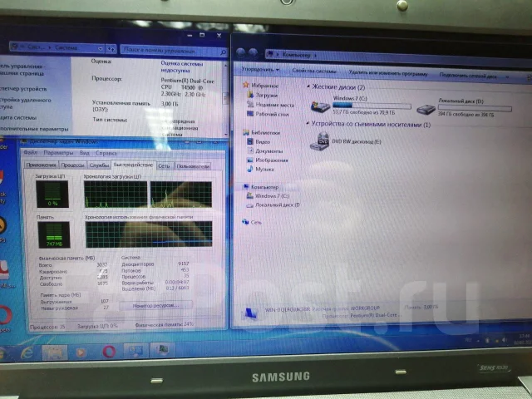Screen dimensions: 532x399
Task: Open the Вид menu in Task Manager
Action: click(x=85, y=153)
